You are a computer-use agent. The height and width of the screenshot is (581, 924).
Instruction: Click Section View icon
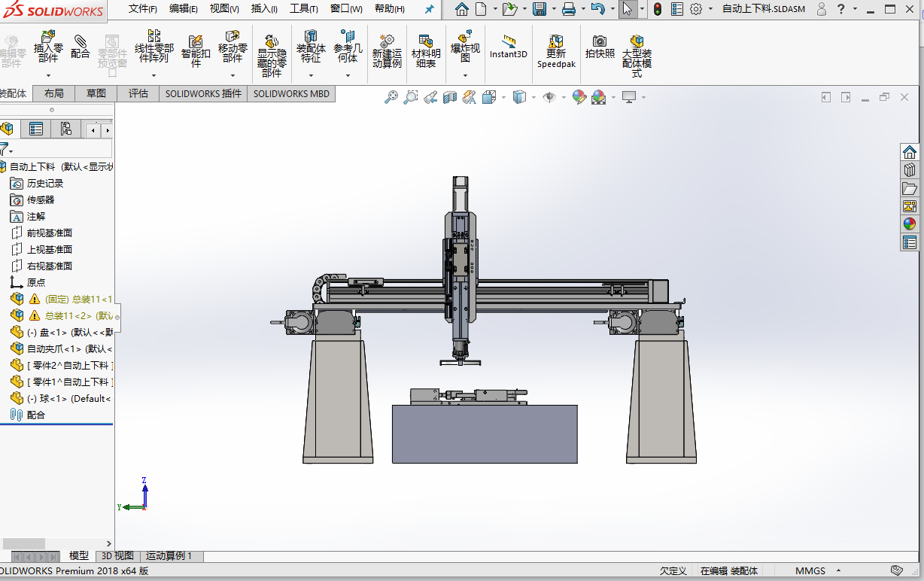click(450, 97)
